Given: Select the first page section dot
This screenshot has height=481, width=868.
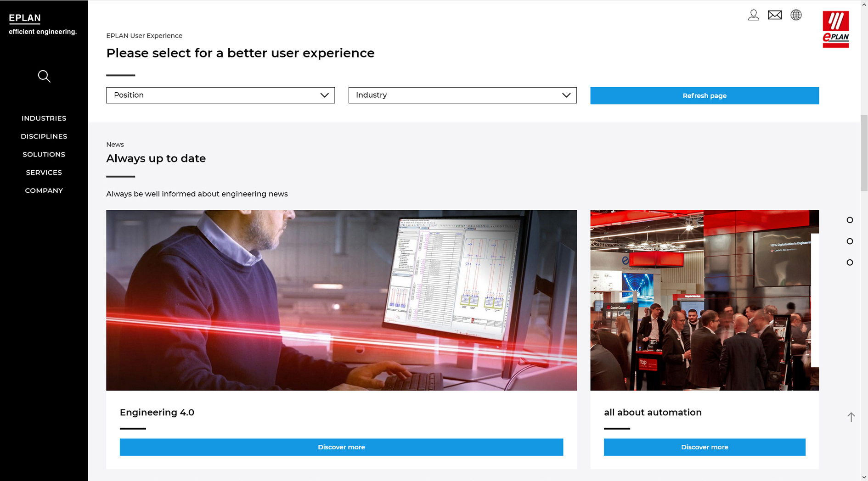Looking at the screenshot, I should [x=850, y=220].
